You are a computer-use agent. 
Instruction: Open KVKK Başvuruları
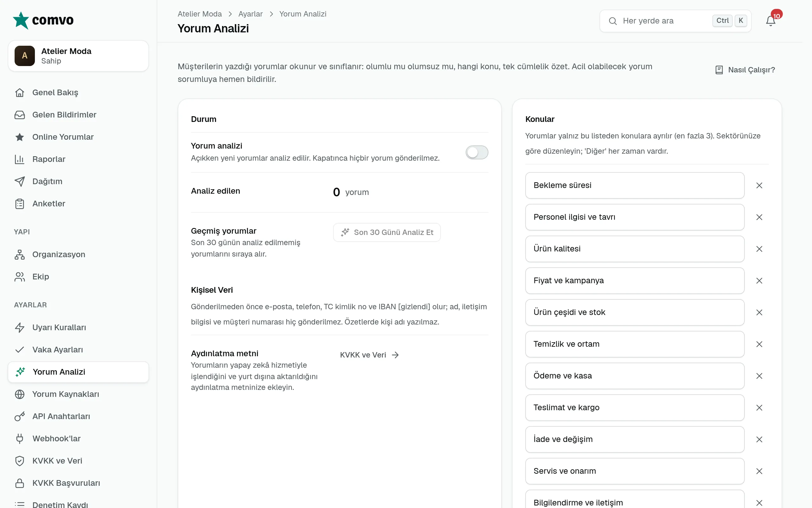click(78, 483)
